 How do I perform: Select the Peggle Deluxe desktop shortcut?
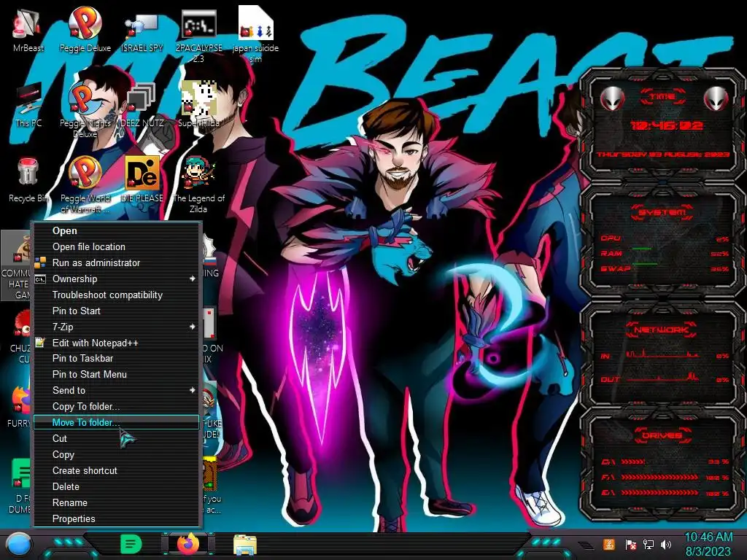click(85, 29)
